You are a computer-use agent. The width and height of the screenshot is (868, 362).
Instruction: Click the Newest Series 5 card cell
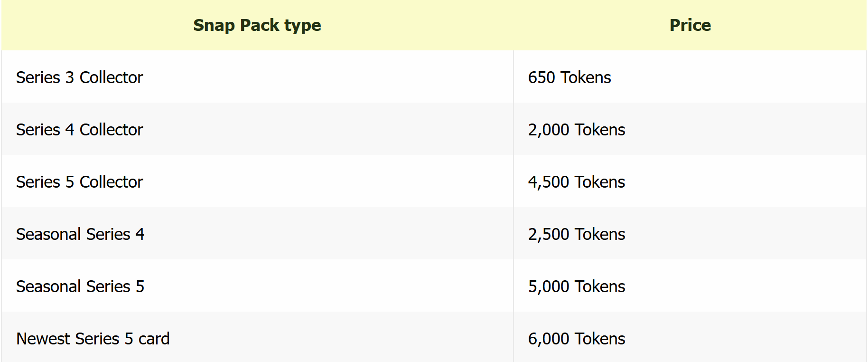(93, 339)
